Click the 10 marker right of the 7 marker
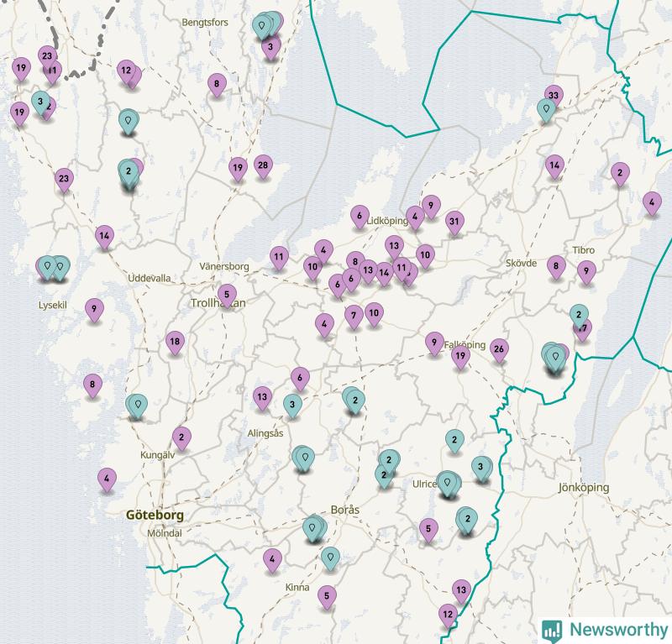 click(374, 314)
